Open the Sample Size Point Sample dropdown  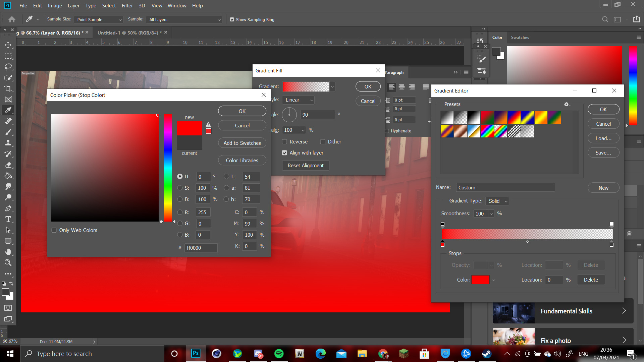pyautogui.click(x=99, y=20)
